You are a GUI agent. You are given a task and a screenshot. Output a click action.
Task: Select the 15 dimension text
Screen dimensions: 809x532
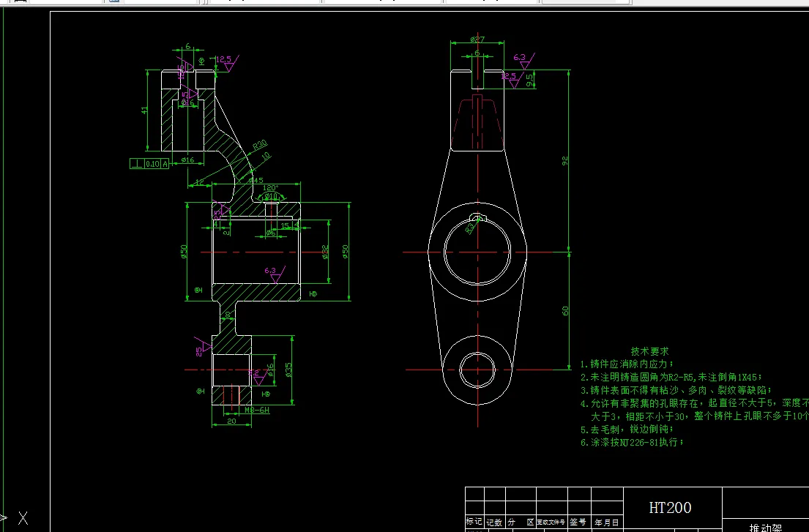(x=285, y=226)
